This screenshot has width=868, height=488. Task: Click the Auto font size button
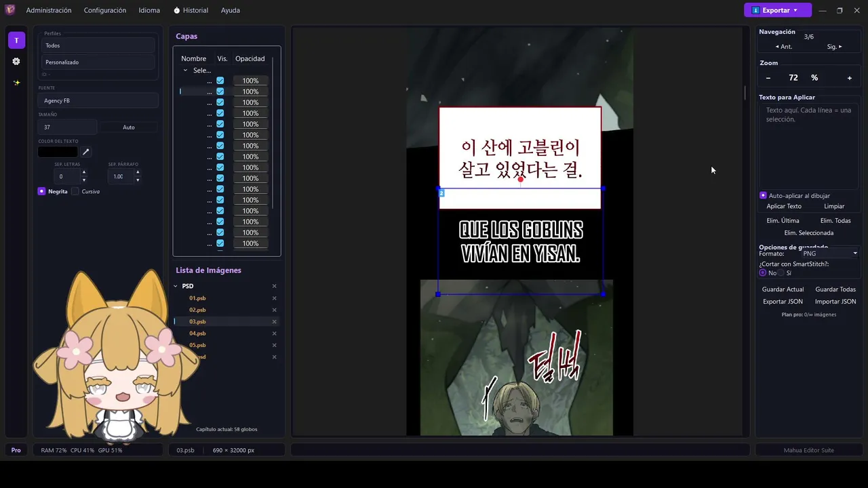click(129, 127)
